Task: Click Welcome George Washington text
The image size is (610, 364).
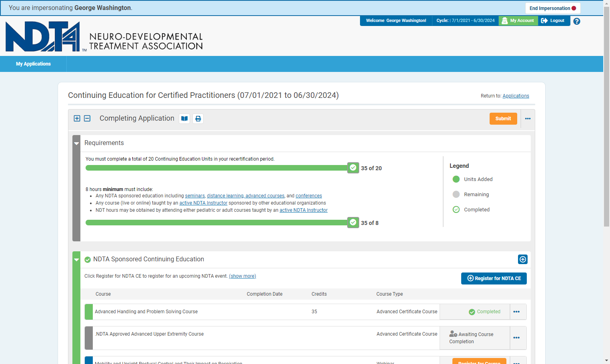Action: click(x=396, y=20)
